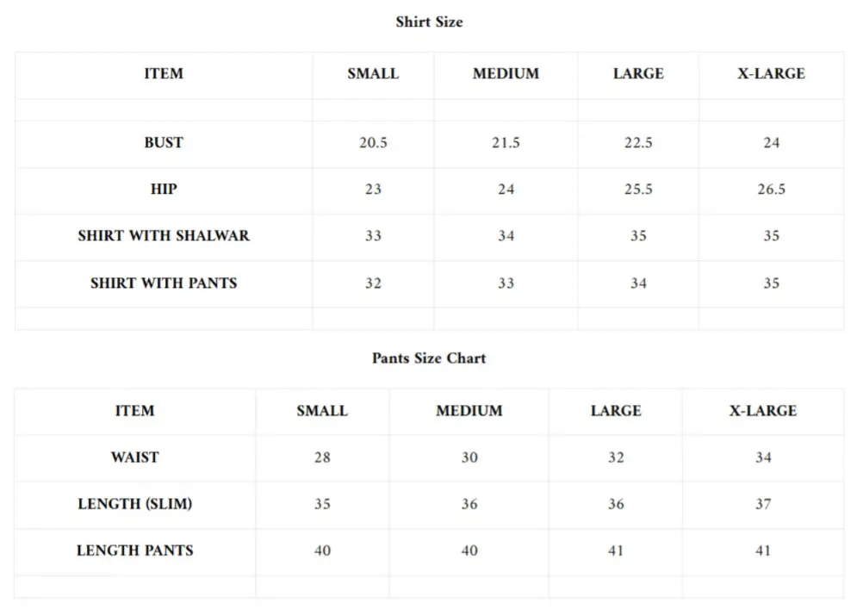This screenshot has width=857, height=616.
Task: Click the SHIRT WITH PANTS row label
Action: pos(164,283)
